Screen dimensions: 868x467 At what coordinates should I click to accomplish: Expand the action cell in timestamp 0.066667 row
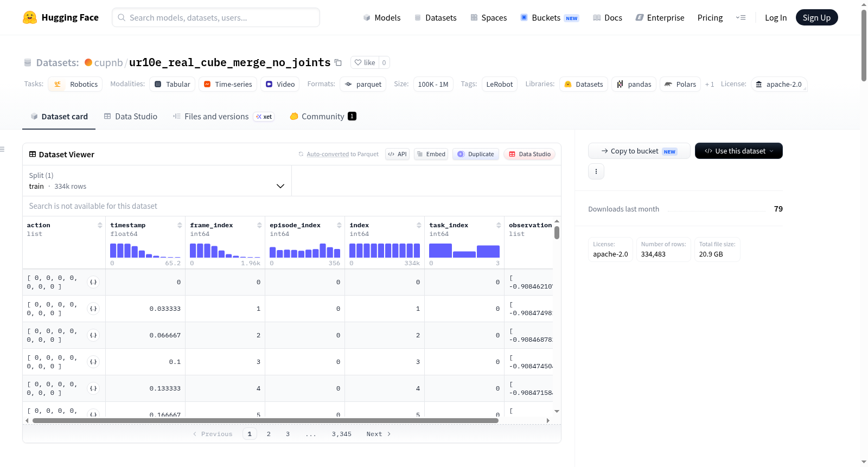click(93, 335)
